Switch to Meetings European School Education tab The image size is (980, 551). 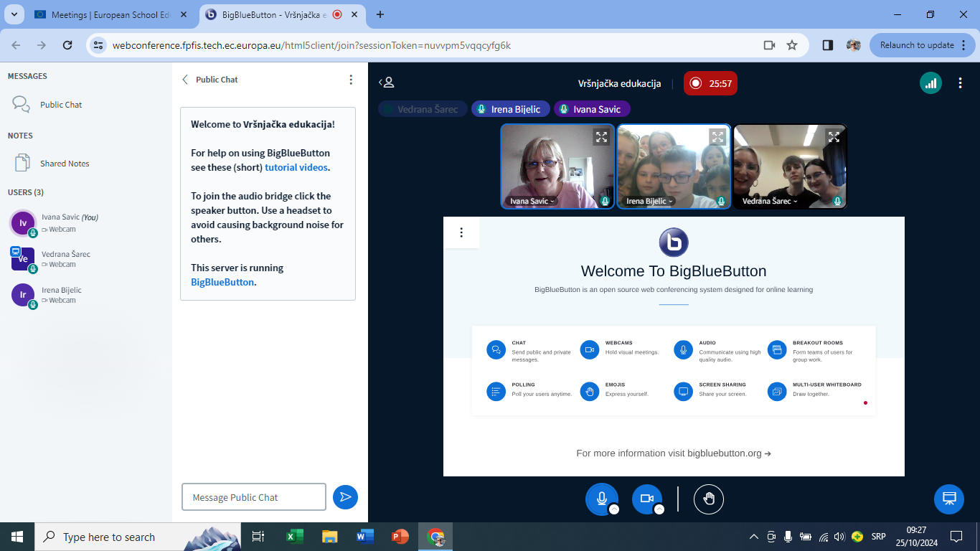(111, 14)
